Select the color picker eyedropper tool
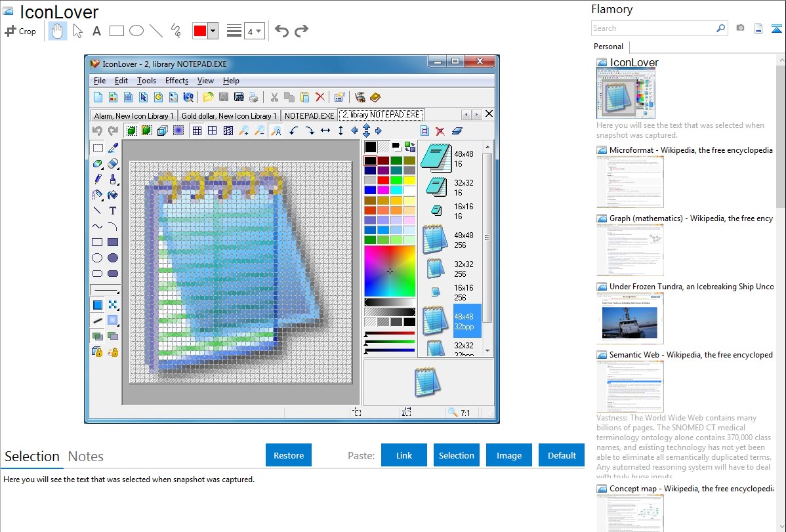The image size is (786, 532). [114, 148]
